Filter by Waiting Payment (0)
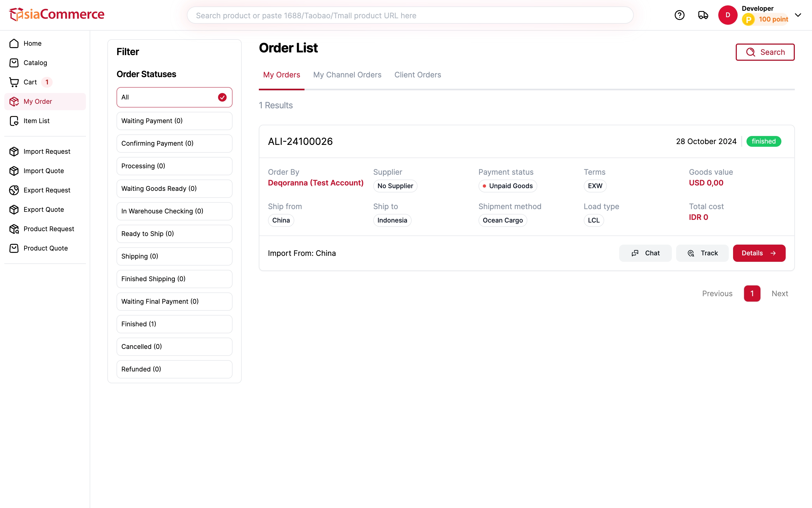Screen dimensions: 812x508 (x=174, y=121)
